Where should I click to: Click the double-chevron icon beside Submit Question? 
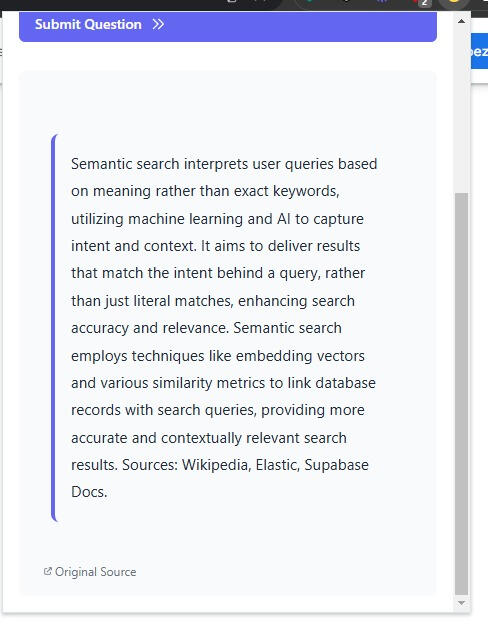(x=158, y=24)
